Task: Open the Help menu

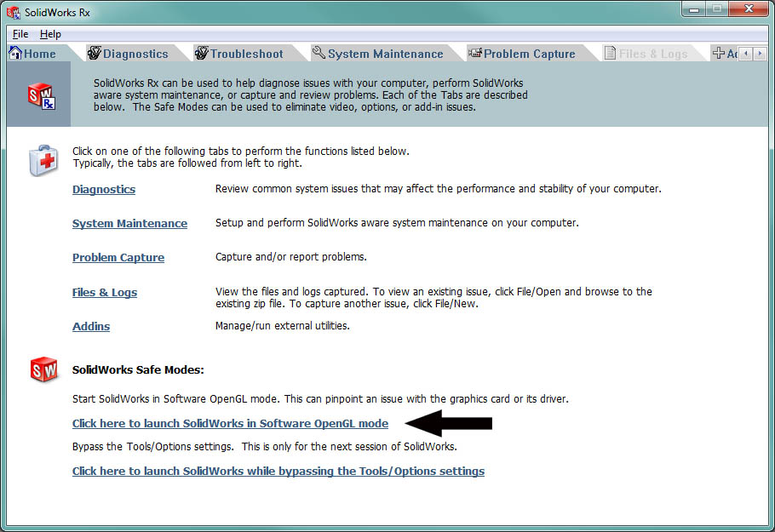Action: click(x=50, y=34)
